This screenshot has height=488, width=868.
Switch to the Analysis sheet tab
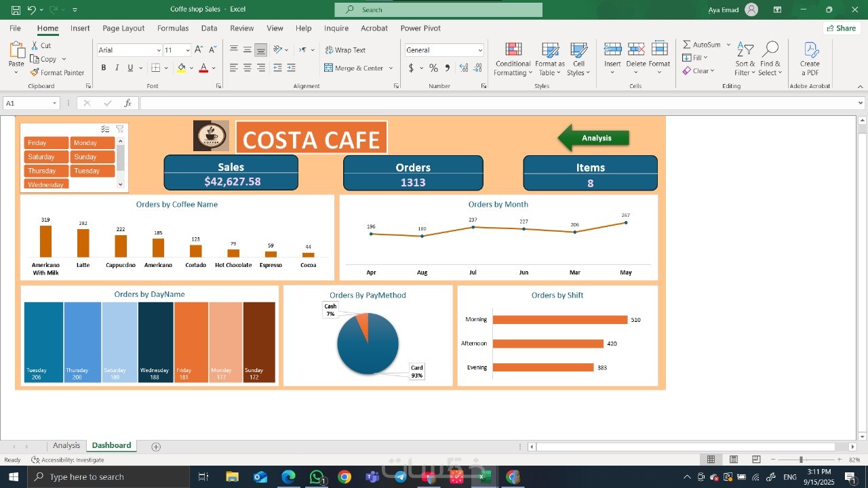pyautogui.click(x=66, y=445)
